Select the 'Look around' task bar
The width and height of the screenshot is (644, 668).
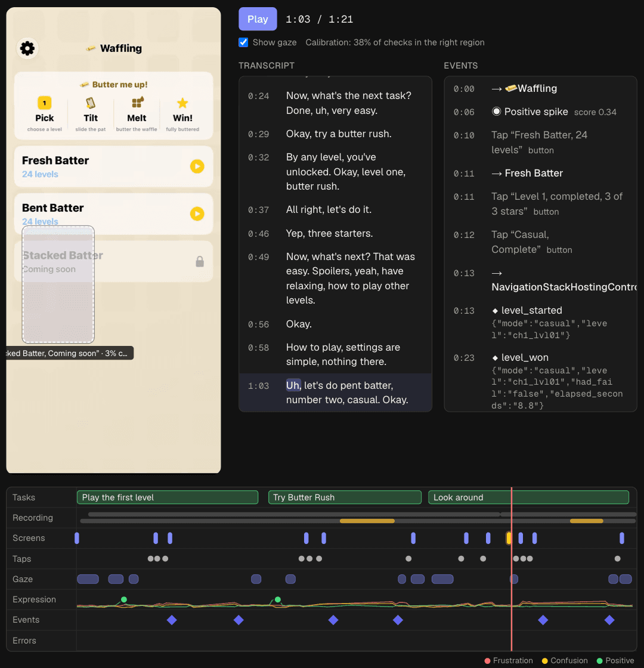(528, 497)
